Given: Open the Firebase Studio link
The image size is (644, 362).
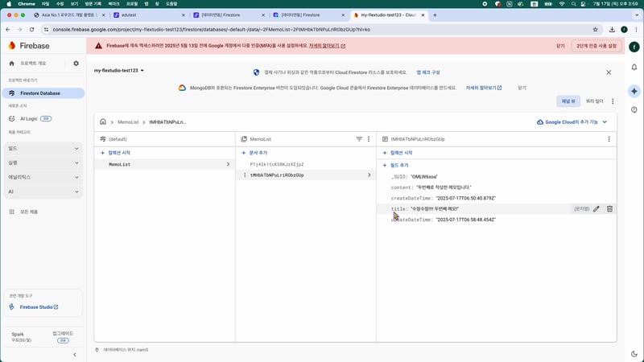Looking at the screenshot, I should [39, 307].
